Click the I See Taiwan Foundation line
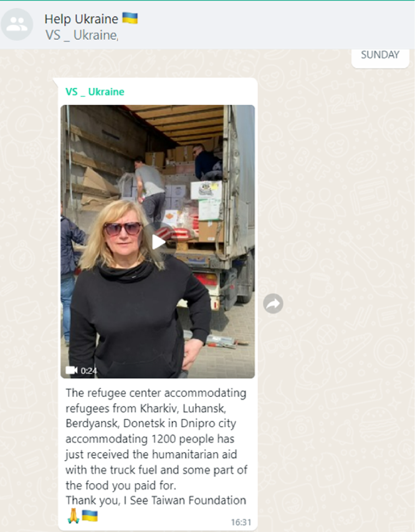The height and width of the screenshot is (532, 415). click(156, 500)
